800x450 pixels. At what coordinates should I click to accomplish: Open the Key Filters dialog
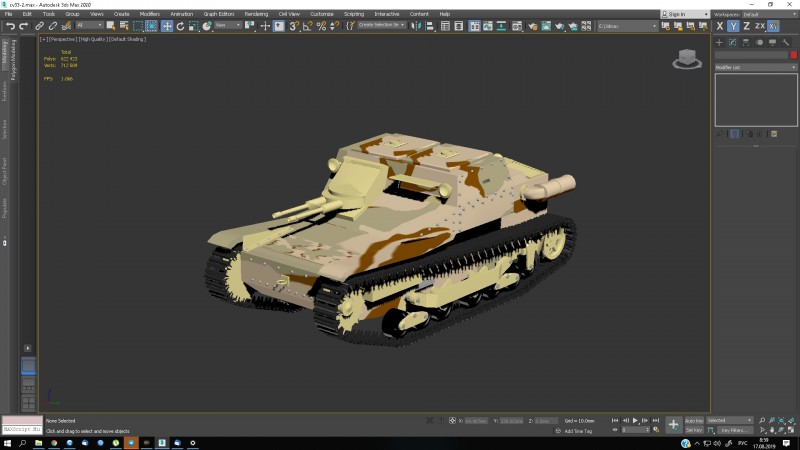pyautogui.click(x=735, y=430)
